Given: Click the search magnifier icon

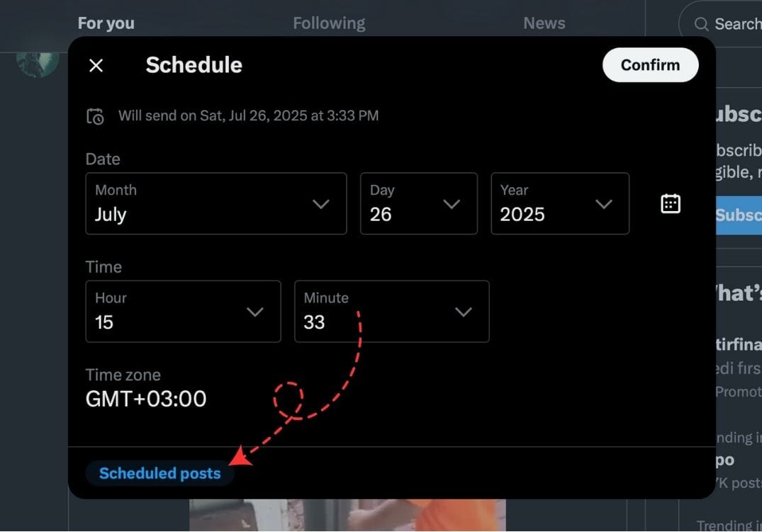Looking at the screenshot, I should click(700, 23).
